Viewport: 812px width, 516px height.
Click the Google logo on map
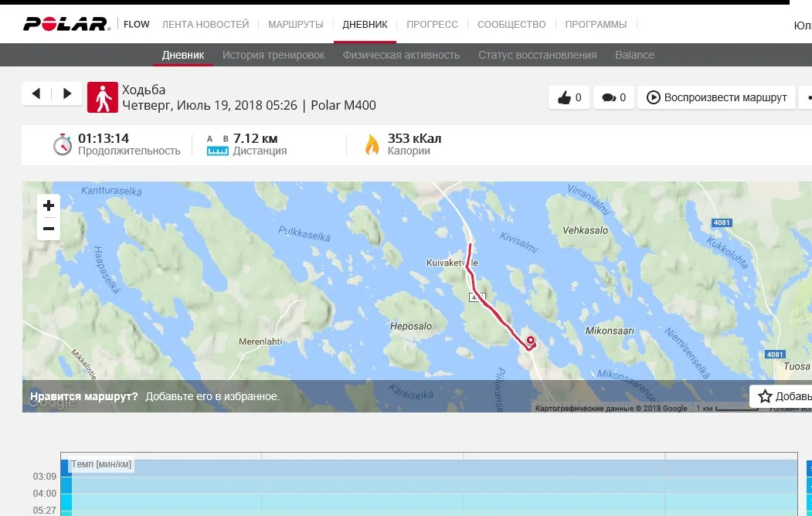(52, 402)
